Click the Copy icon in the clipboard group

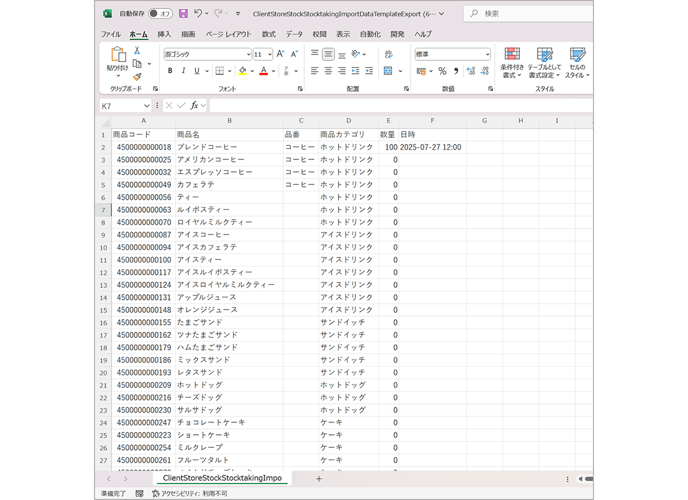click(137, 64)
